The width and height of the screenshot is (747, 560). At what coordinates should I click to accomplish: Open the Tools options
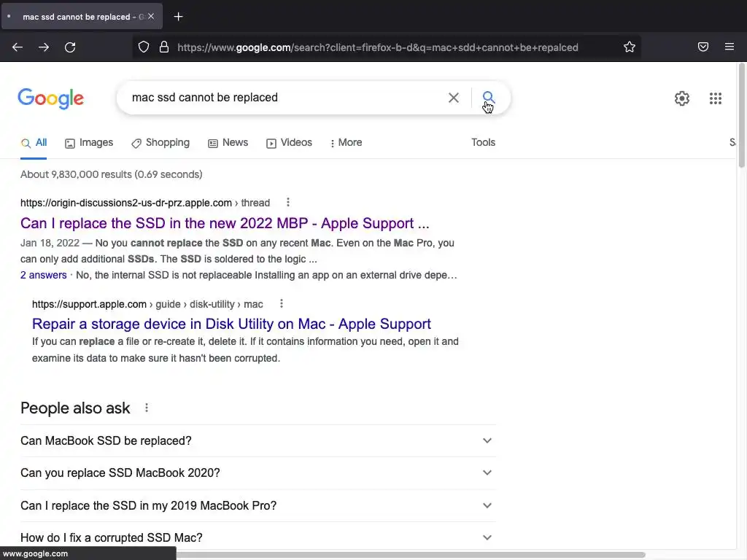[483, 142]
